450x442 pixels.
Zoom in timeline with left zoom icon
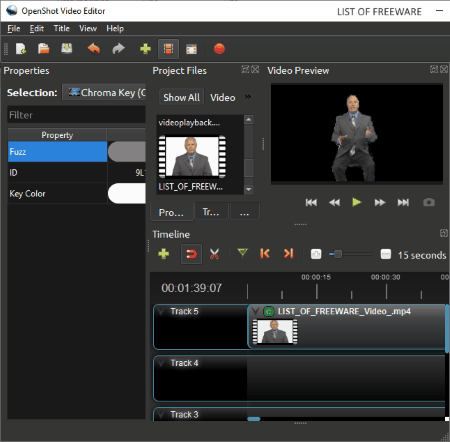click(x=316, y=254)
